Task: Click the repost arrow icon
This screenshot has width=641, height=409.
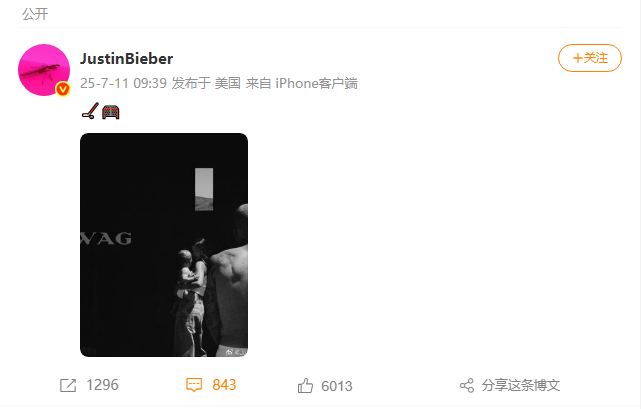Action: pyautogui.click(x=68, y=385)
